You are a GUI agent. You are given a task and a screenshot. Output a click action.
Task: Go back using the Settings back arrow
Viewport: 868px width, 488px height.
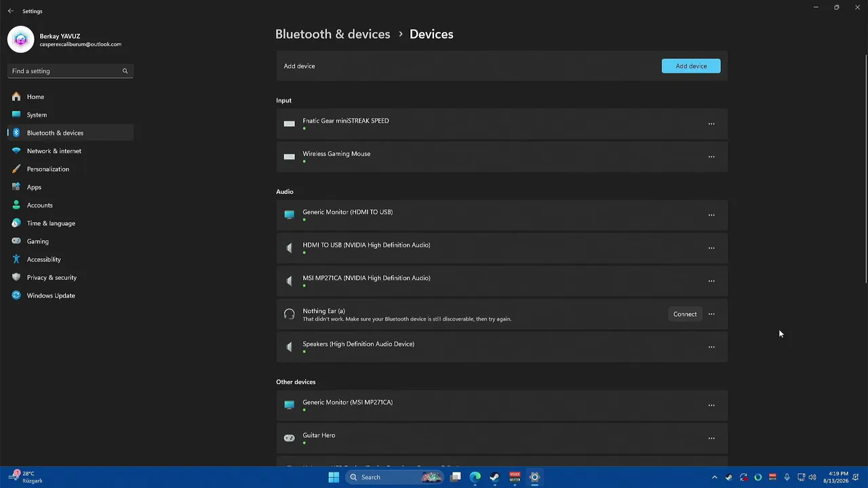[x=10, y=11]
